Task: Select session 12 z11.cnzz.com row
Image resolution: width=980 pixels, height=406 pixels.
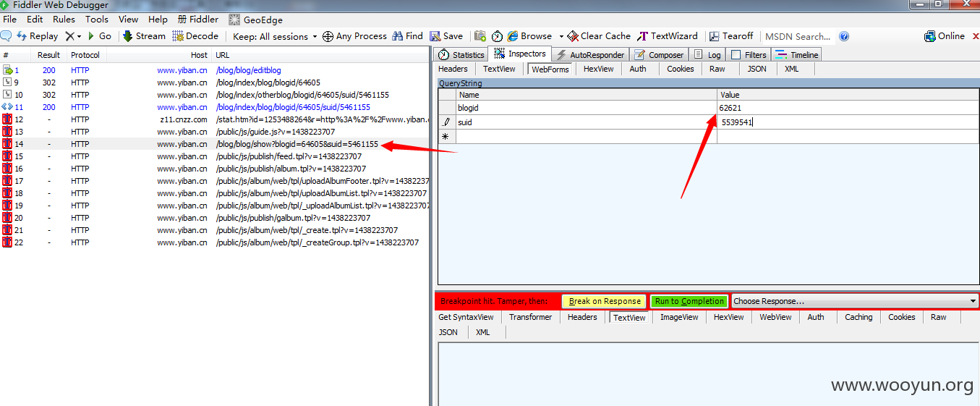Action: click(215, 119)
